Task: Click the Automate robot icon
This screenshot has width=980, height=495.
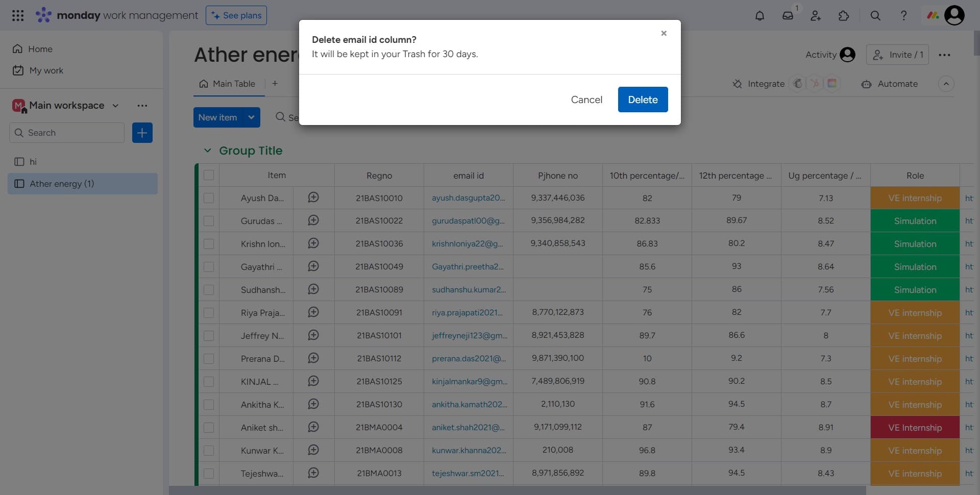Action: tap(867, 84)
